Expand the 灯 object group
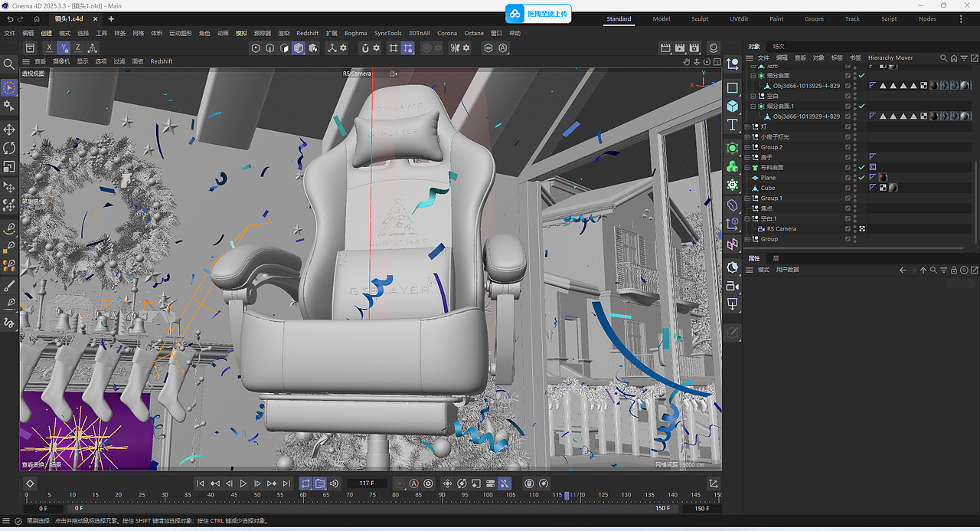 [x=747, y=126]
